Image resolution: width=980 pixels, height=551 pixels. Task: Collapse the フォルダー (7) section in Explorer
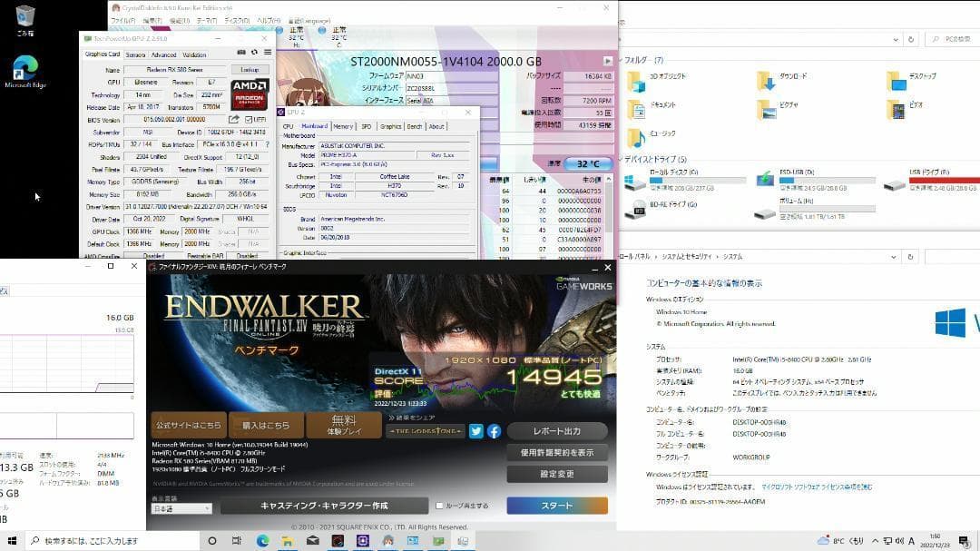(x=621, y=60)
